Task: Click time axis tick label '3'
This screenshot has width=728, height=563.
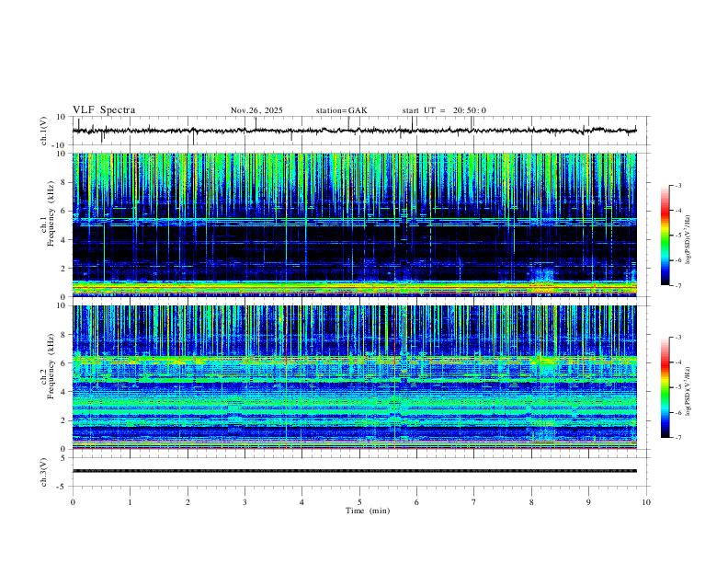Action: coord(245,502)
